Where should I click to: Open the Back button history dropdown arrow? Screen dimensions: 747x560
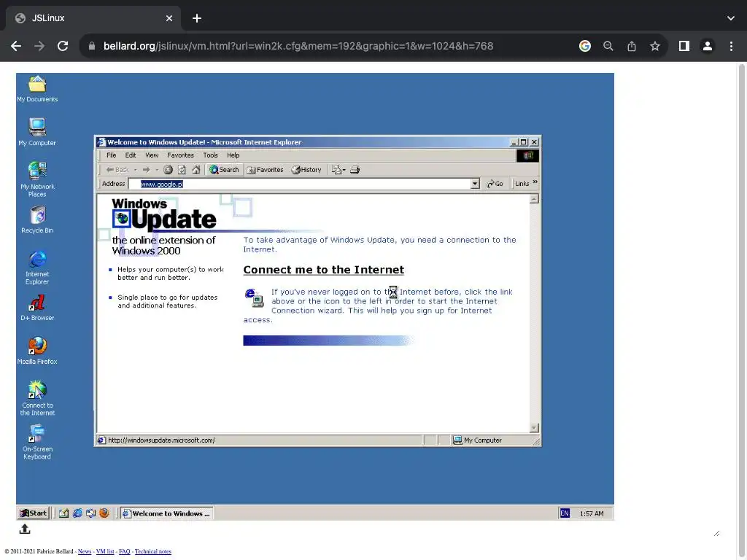(135, 169)
